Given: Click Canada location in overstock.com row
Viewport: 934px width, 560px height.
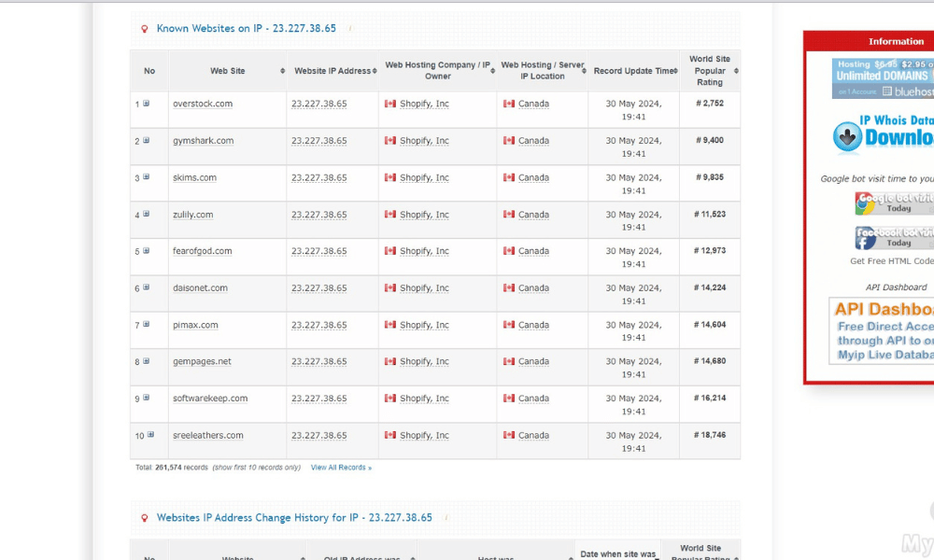Looking at the screenshot, I should click(533, 104).
